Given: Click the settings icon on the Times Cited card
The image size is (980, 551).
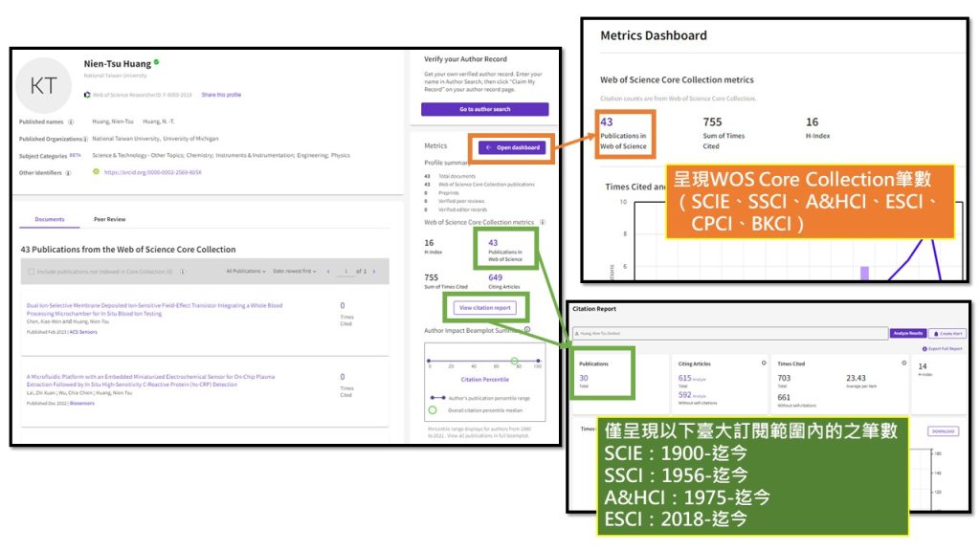Looking at the screenshot, I should pos(903,363).
